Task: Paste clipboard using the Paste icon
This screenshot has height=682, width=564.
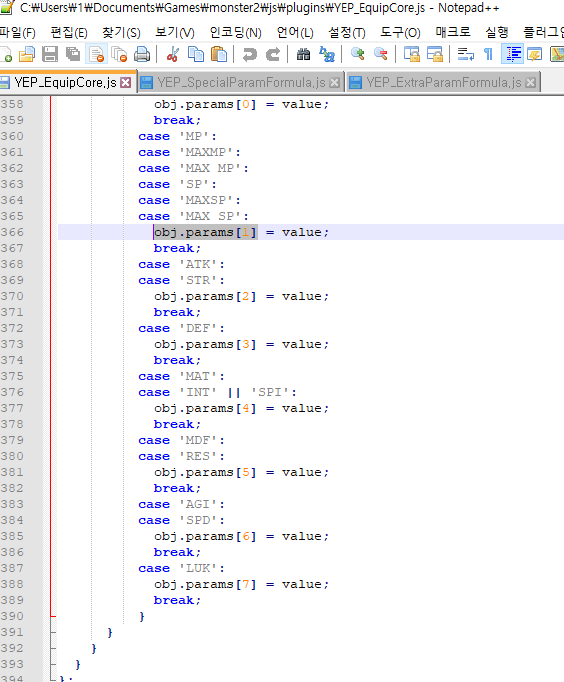Action: pyautogui.click(x=219, y=54)
